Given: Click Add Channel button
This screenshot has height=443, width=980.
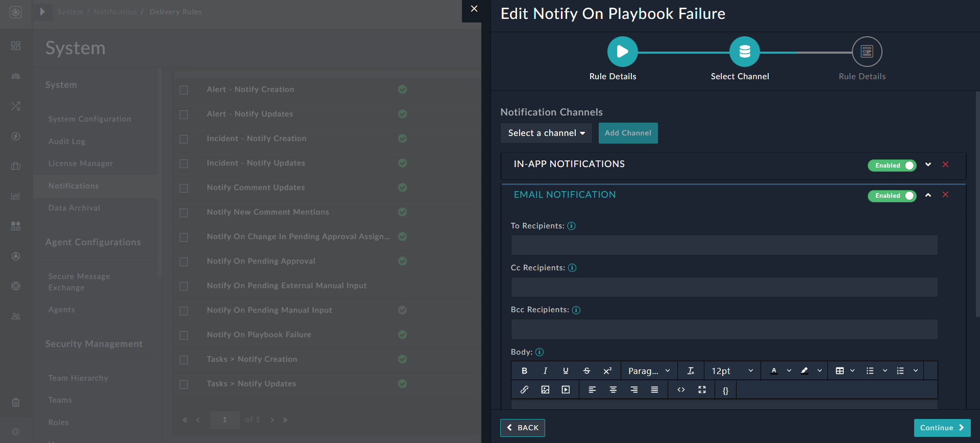Looking at the screenshot, I should (628, 133).
